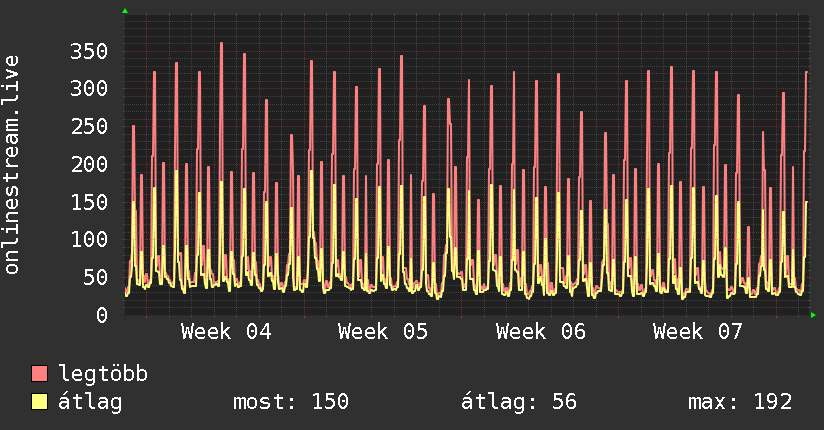Image resolution: width=824 pixels, height=430 pixels.
Task: Select the 'most: 150' value
Action: tap(291, 402)
